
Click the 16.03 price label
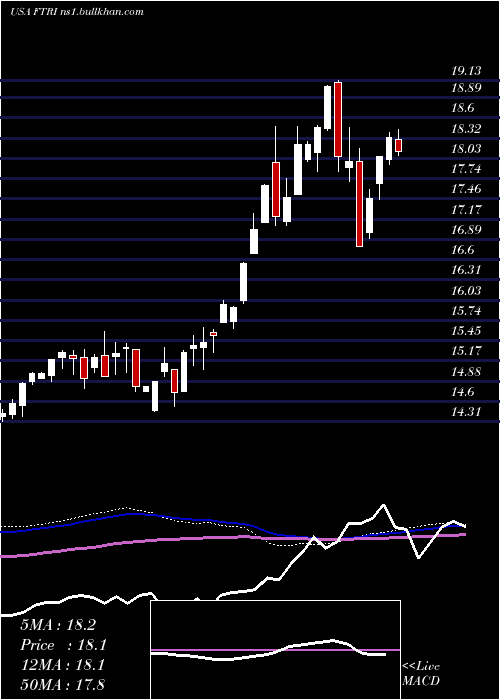coord(466,291)
